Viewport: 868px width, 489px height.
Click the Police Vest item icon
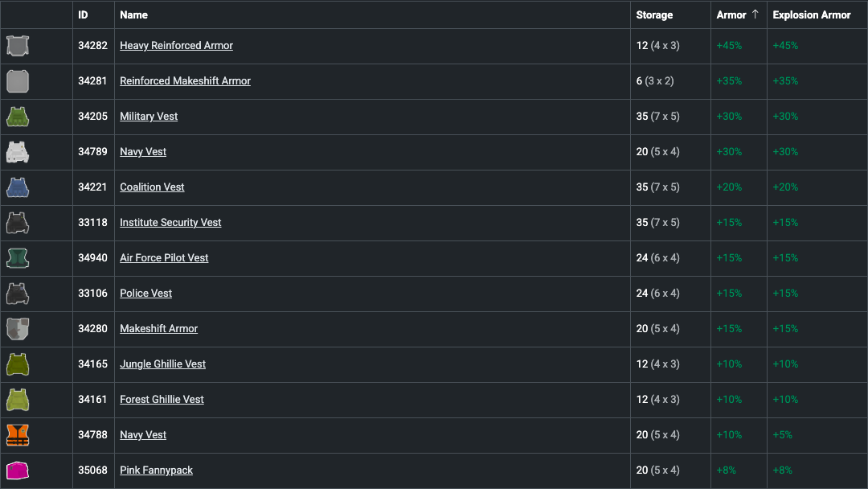coord(18,294)
